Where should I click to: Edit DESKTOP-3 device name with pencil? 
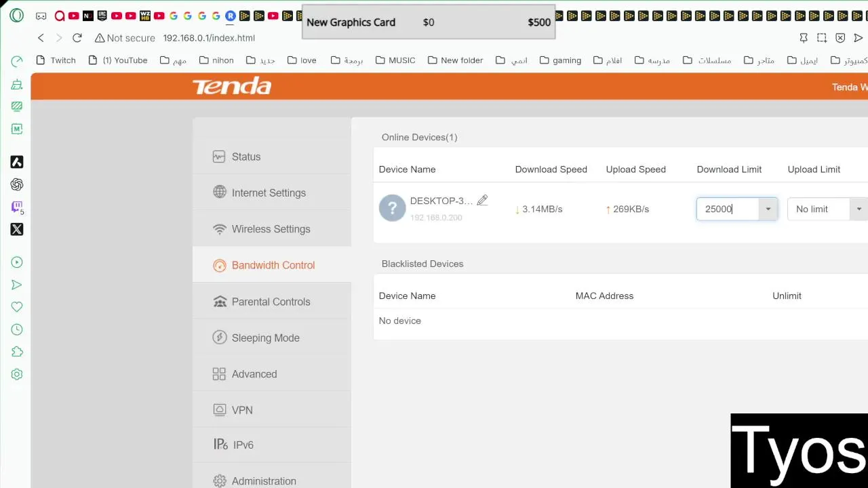[x=482, y=200]
